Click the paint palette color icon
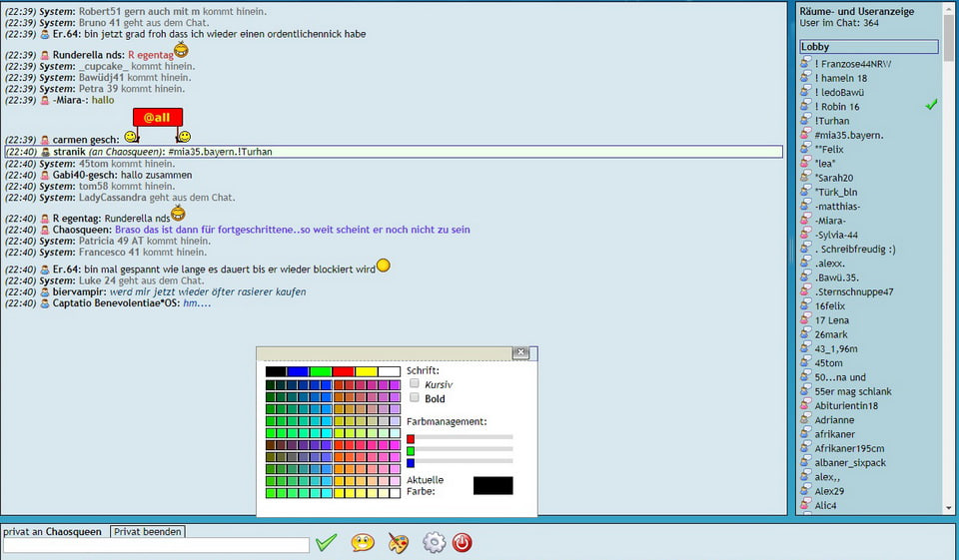This screenshot has height=560, width=959. 398,543
